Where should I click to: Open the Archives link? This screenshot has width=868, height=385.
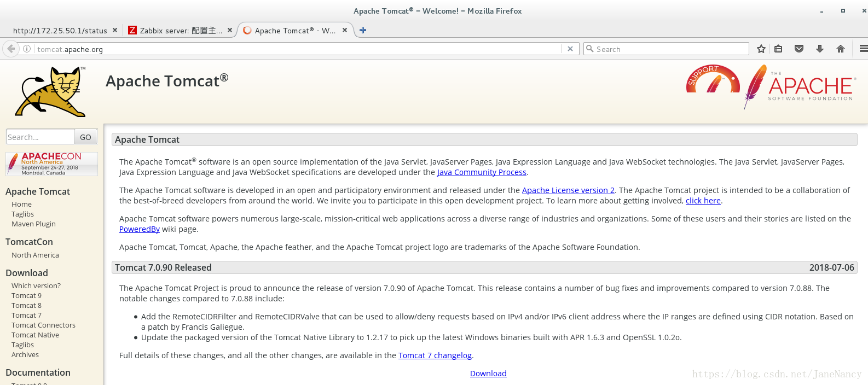click(x=25, y=354)
